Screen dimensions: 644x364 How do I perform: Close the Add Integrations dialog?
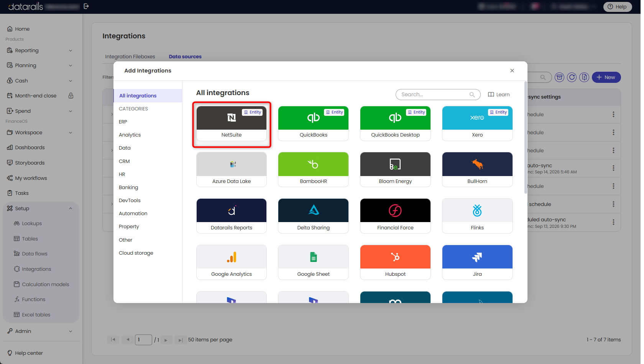coord(512,71)
